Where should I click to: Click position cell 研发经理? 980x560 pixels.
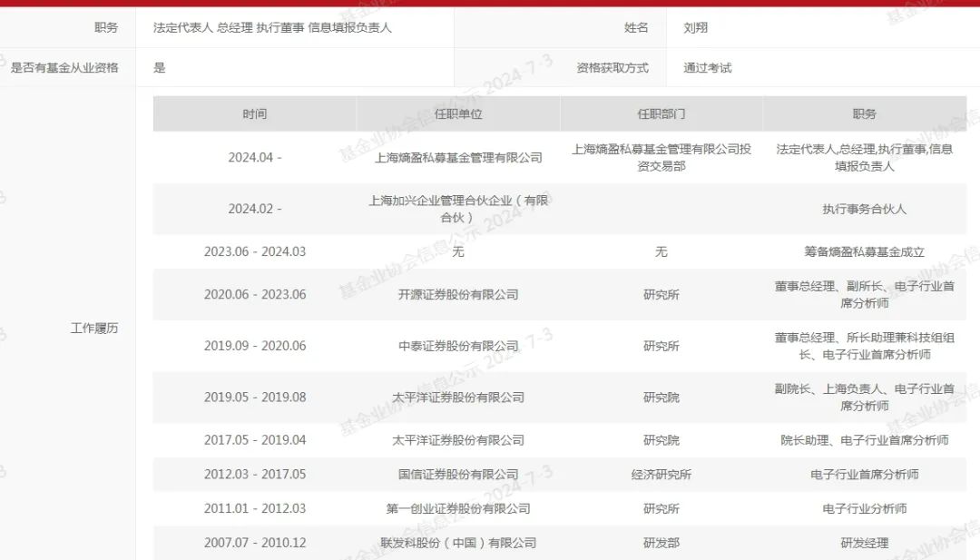865,543
